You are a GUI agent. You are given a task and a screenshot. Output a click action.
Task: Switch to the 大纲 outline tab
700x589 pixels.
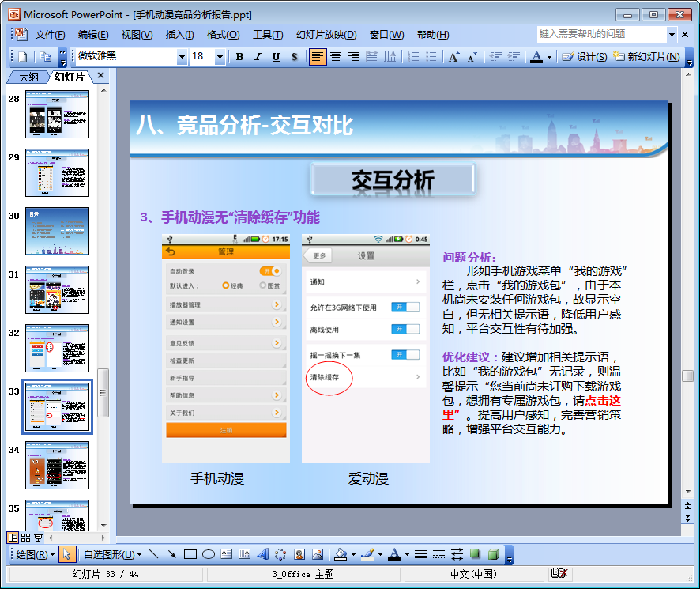[28, 77]
